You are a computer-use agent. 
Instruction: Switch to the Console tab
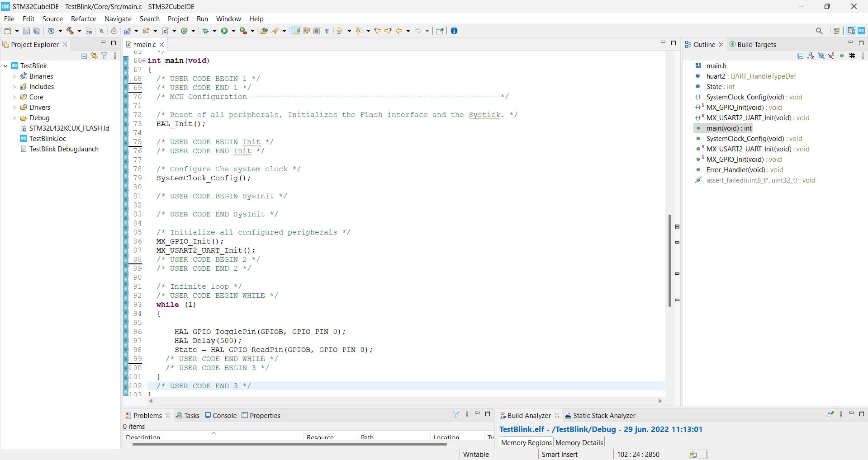pos(221,415)
